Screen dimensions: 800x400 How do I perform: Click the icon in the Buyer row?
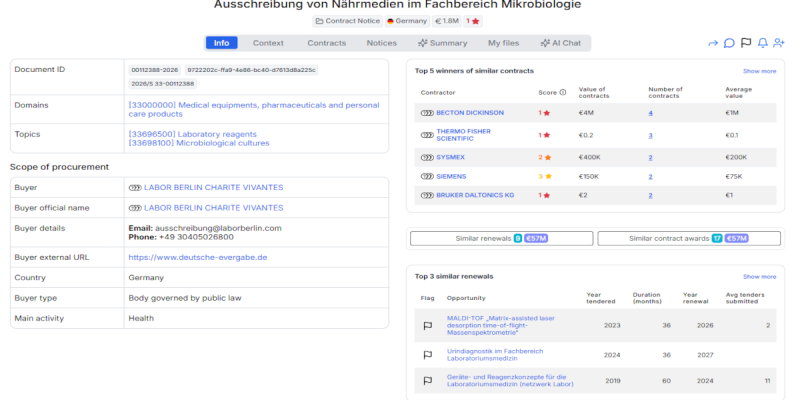tap(135, 188)
